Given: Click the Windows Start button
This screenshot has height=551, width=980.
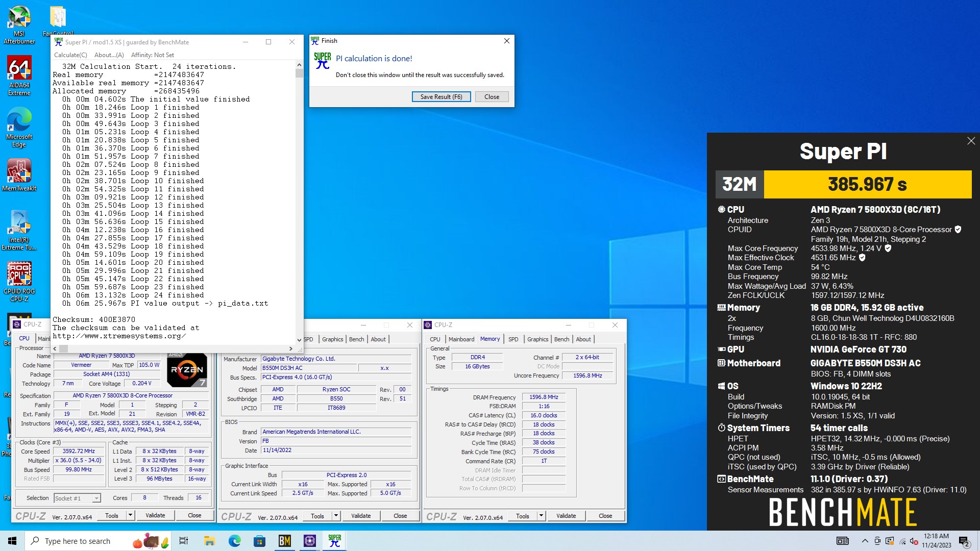Looking at the screenshot, I should coord(12,541).
